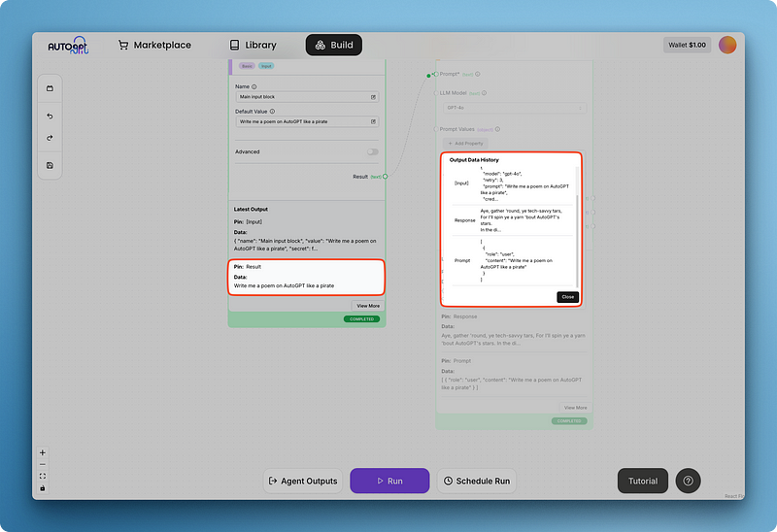Click the Output Data History scrollbar

(x=577, y=240)
